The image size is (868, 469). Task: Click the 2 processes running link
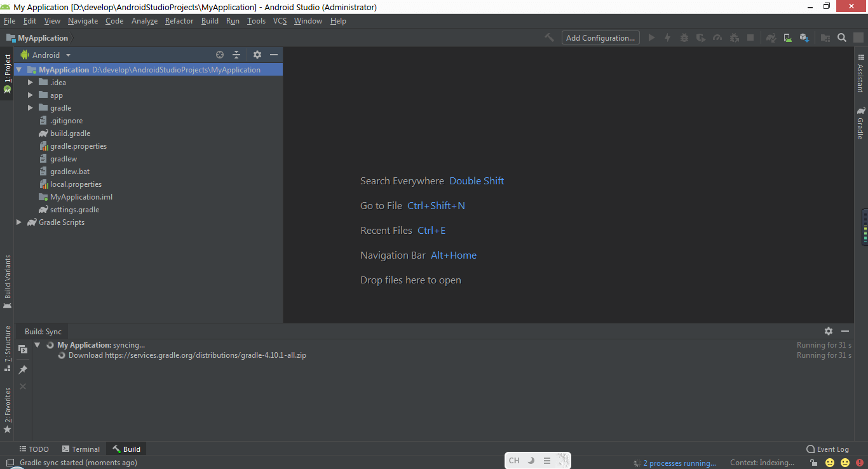coord(679,463)
